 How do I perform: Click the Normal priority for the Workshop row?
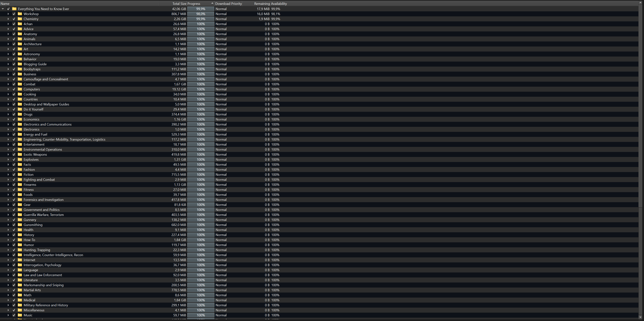221,14
